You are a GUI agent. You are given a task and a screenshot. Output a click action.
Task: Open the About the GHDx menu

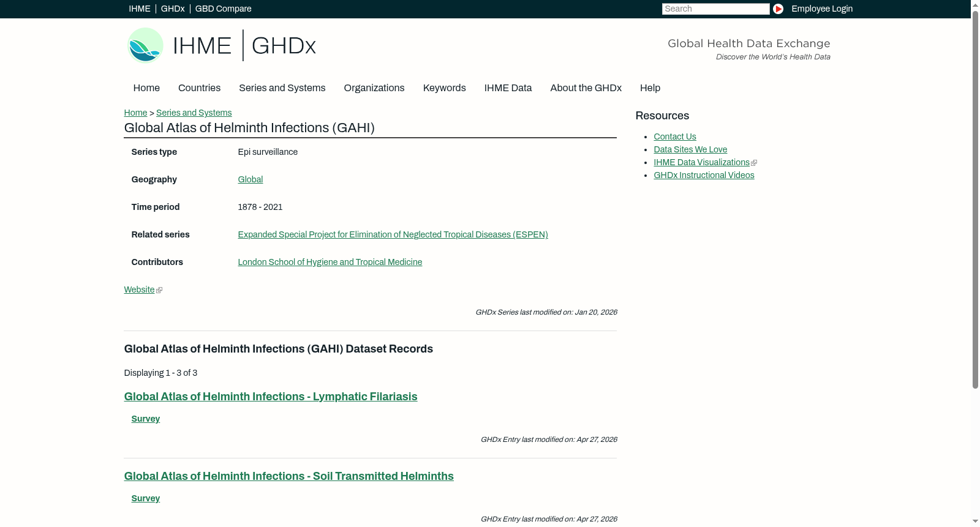point(586,88)
